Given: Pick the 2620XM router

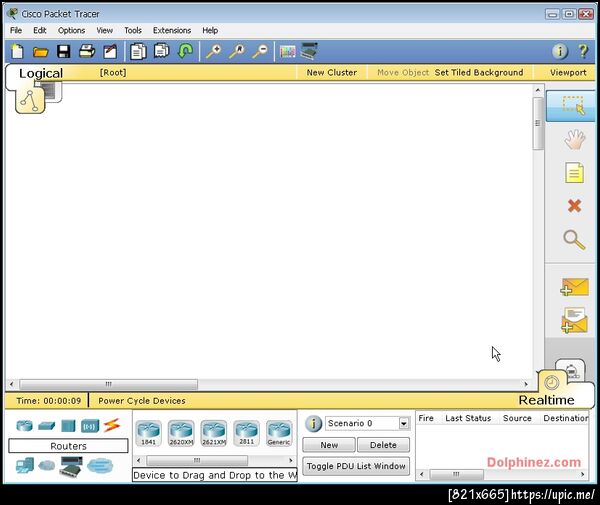Looking at the screenshot, I should tap(181, 433).
